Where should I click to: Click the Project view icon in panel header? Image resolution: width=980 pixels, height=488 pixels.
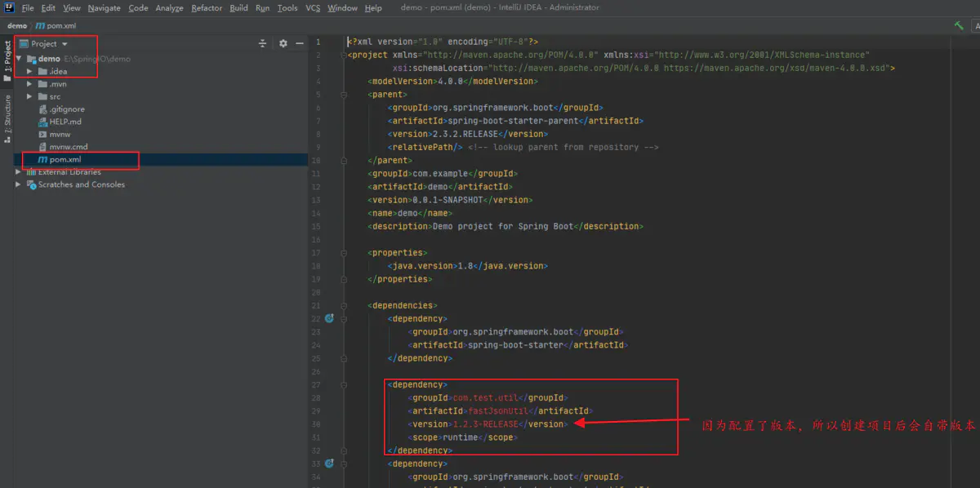(x=24, y=44)
